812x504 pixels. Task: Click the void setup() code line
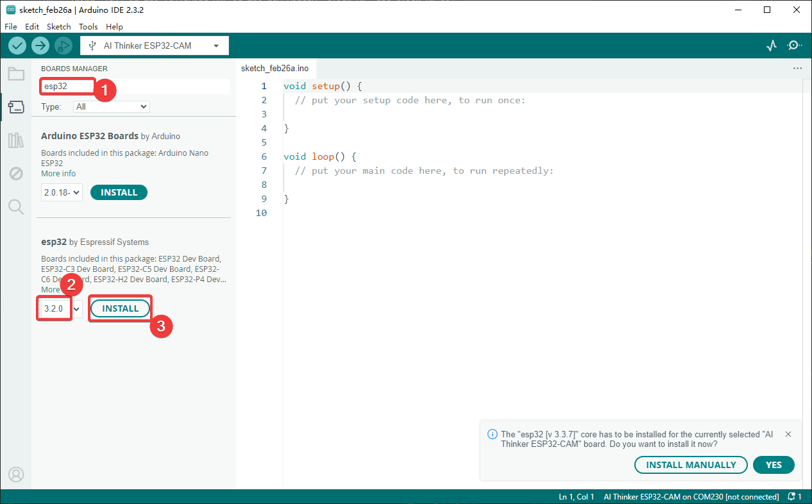coord(323,86)
